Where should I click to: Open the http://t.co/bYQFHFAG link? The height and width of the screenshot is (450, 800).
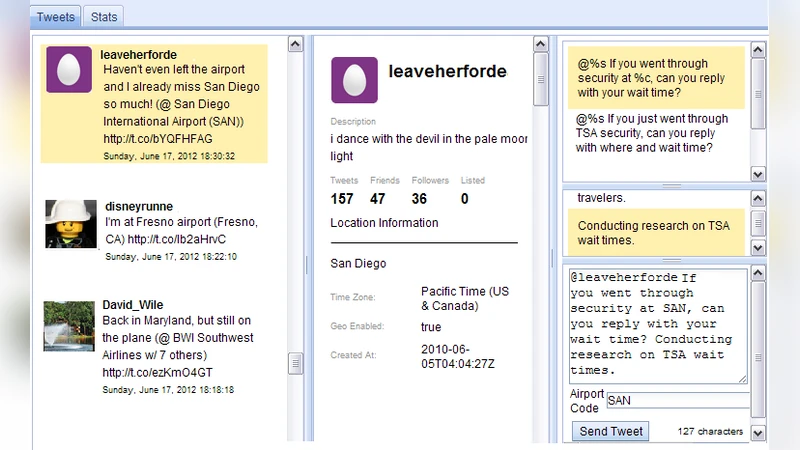pyautogui.click(x=157, y=139)
